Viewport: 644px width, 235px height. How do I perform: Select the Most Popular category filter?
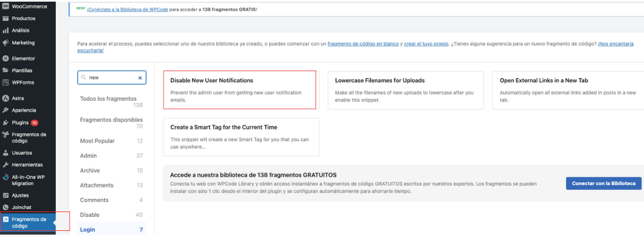(98, 141)
